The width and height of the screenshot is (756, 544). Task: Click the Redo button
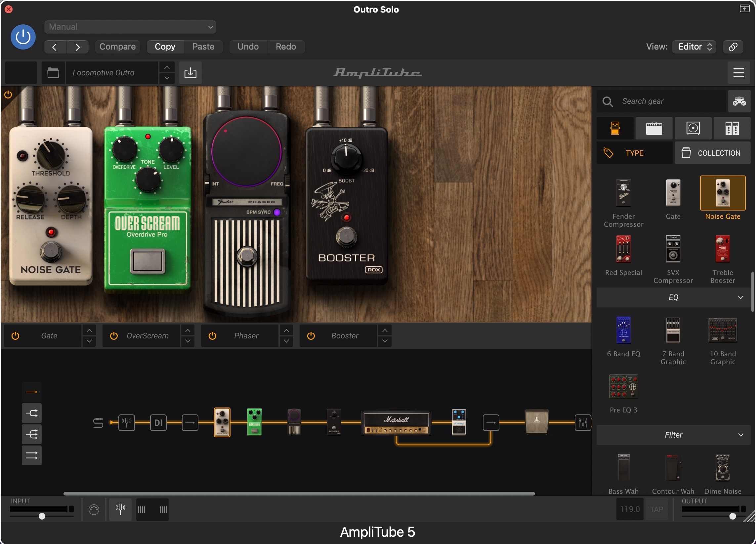(x=286, y=47)
